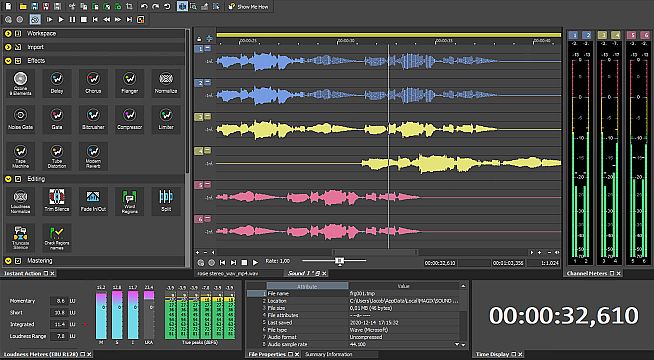Click the redo arrow in the toolbar
Screen dimensions: 654x360
point(156,6)
